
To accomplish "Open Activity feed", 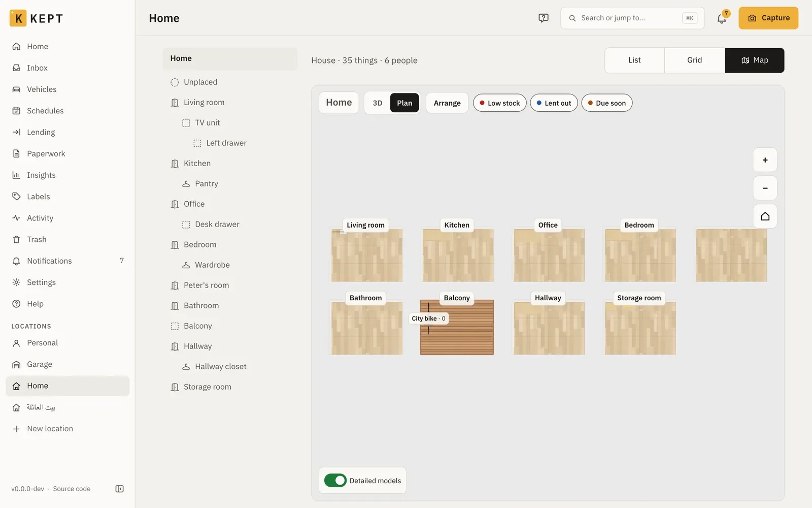I will [67, 218].
